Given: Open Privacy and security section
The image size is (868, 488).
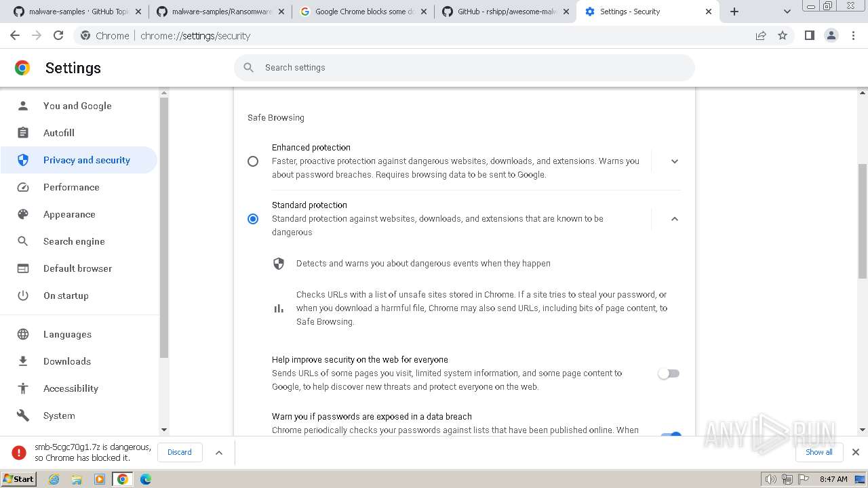Looking at the screenshot, I should 79,160.
